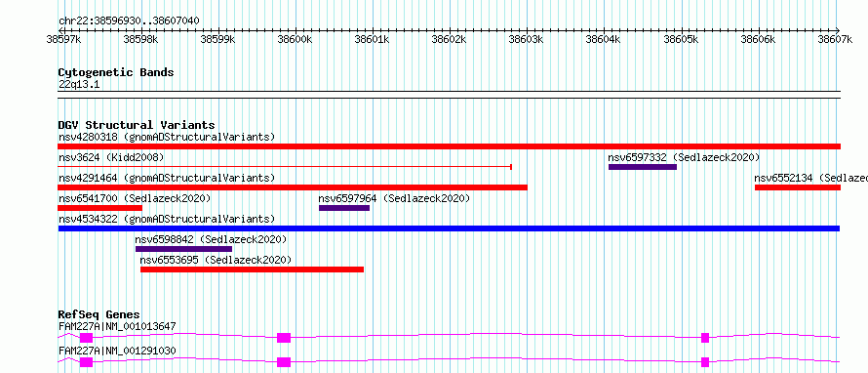The height and width of the screenshot is (373, 868).
Task: Open the nsv4280318 (gnomADStructuralVariants) label
Action: tap(167, 137)
